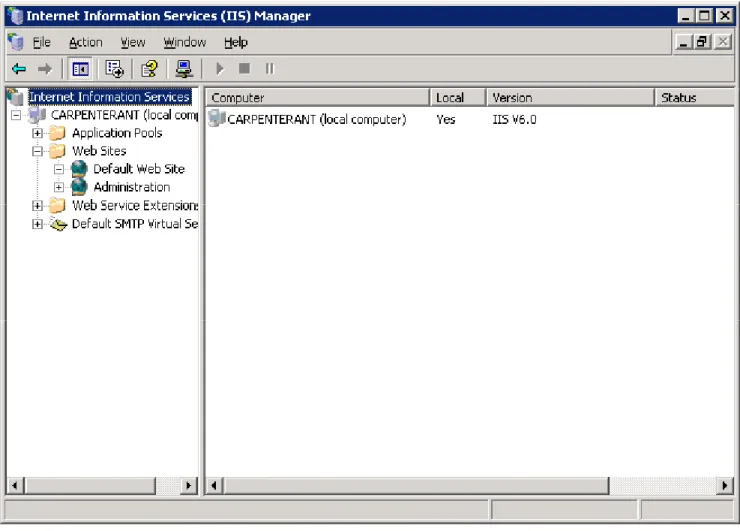
Task: Select Default SMTP Virtual Server label
Action: (x=135, y=224)
